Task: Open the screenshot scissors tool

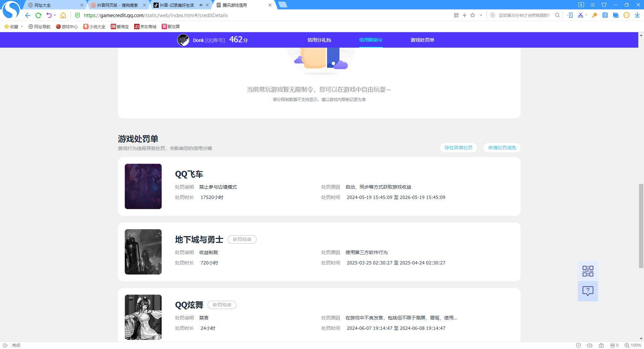Action: click(x=580, y=15)
